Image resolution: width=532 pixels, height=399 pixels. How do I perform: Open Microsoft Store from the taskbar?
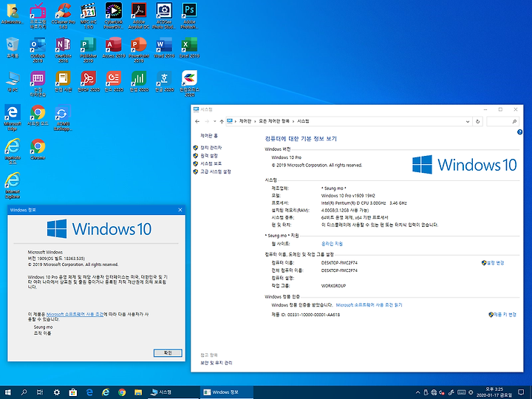coord(72,392)
